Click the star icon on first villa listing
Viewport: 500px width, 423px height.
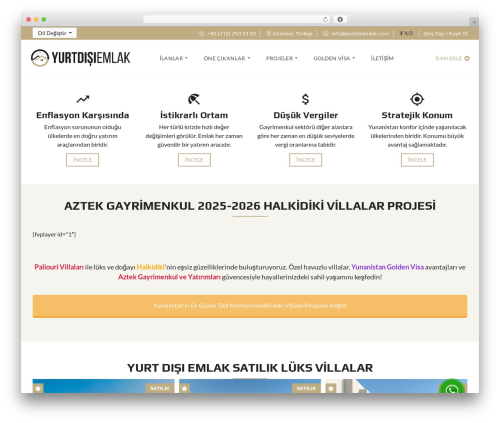(x=38, y=388)
